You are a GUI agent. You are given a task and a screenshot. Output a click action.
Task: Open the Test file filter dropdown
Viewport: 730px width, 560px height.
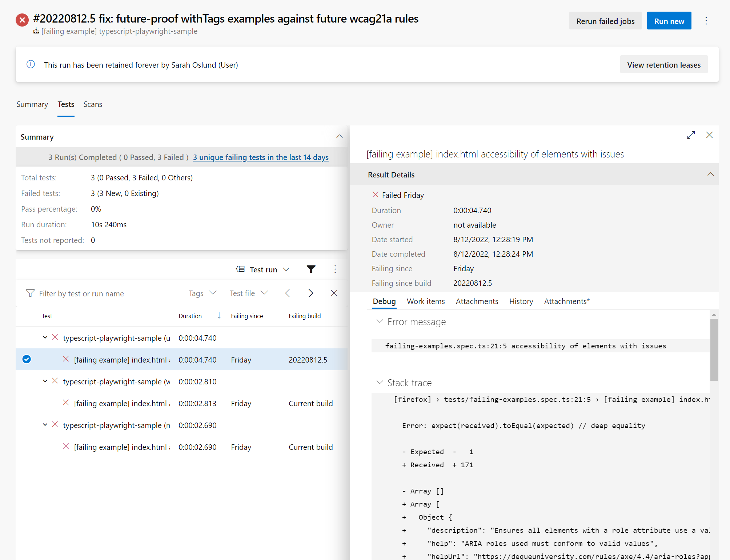(249, 293)
